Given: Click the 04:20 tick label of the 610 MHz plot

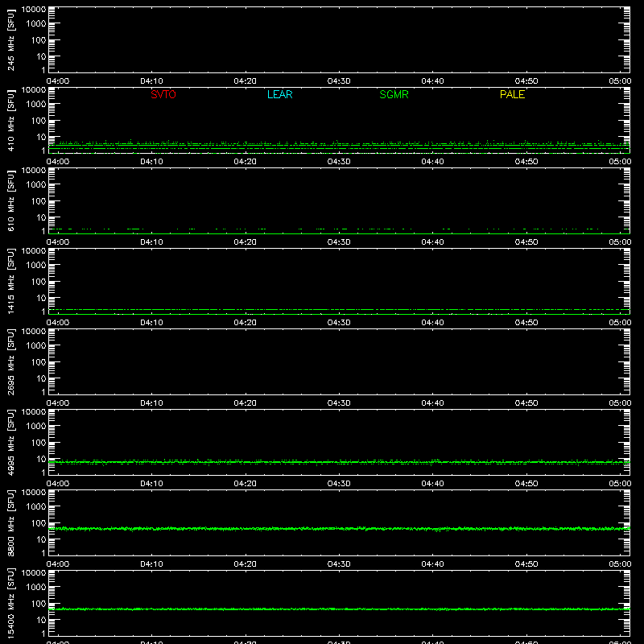Looking at the screenshot, I should coord(246,242).
